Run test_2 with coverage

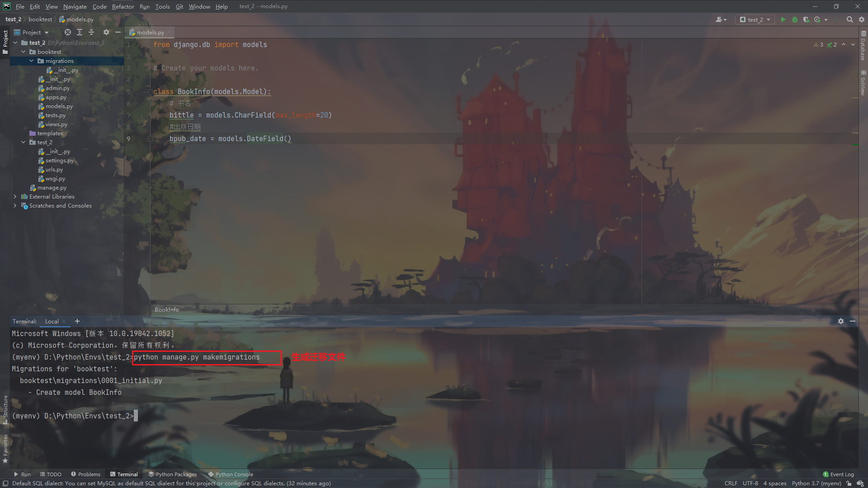[x=806, y=19]
